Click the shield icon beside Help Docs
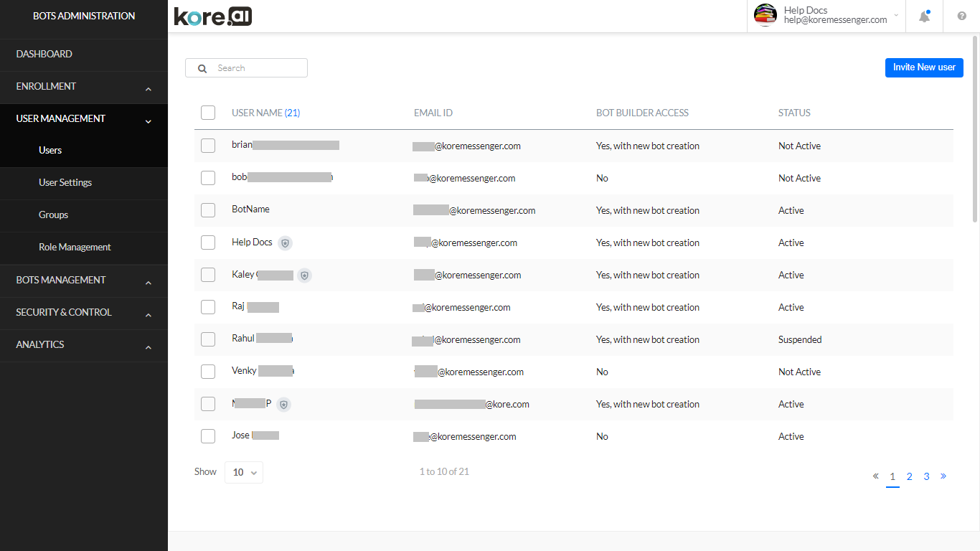Viewport: 980px width, 551px height. coord(285,242)
